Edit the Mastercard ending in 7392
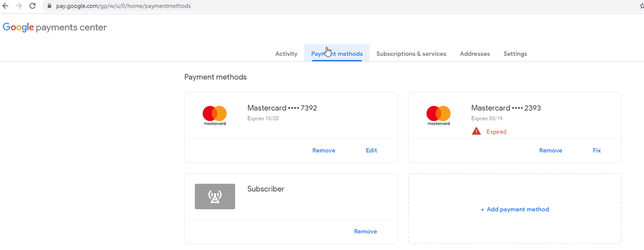Image resolution: width=644 pixels, height=250 pixels. [371, 150]
